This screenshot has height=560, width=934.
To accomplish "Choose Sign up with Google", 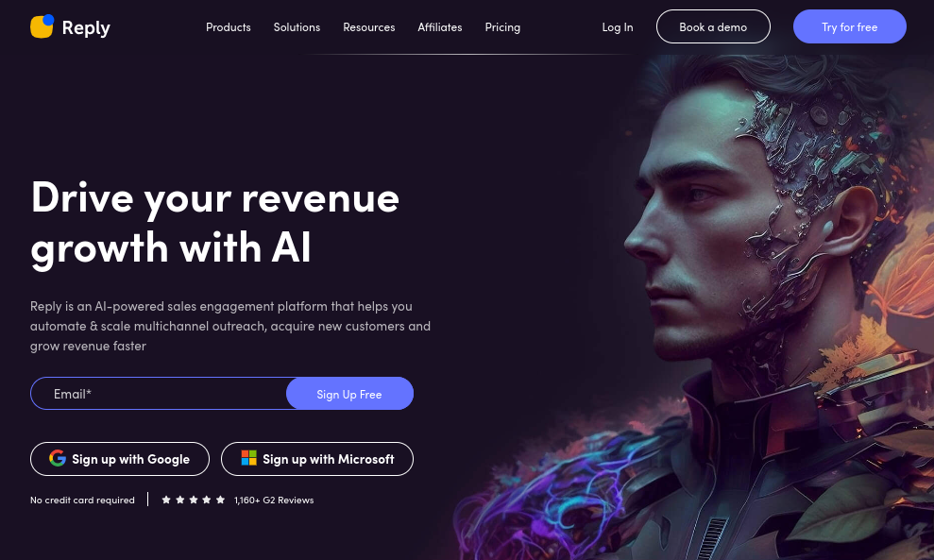I will 120,459.
